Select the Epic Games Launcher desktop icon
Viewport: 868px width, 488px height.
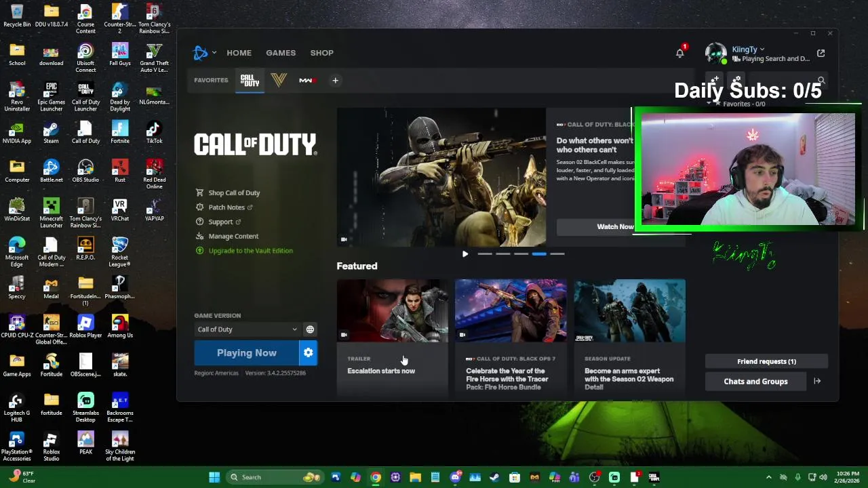tap(51, 97)
